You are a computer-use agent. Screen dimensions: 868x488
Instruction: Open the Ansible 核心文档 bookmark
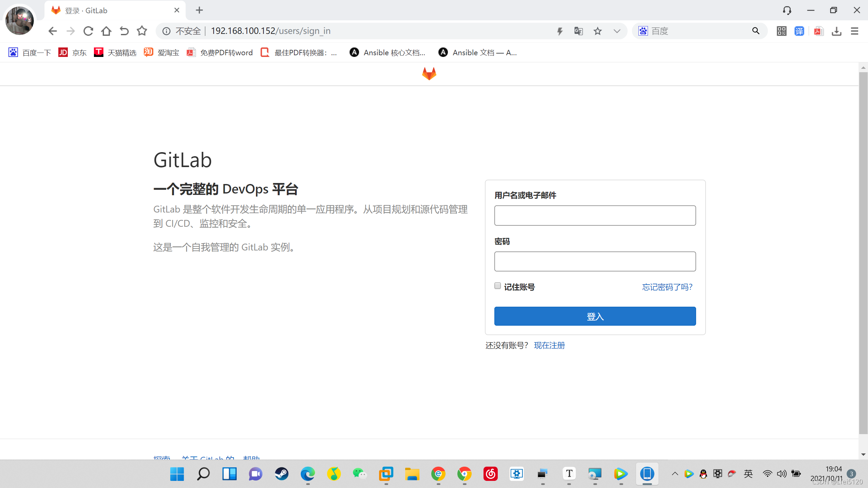click(x=387, y=53)
